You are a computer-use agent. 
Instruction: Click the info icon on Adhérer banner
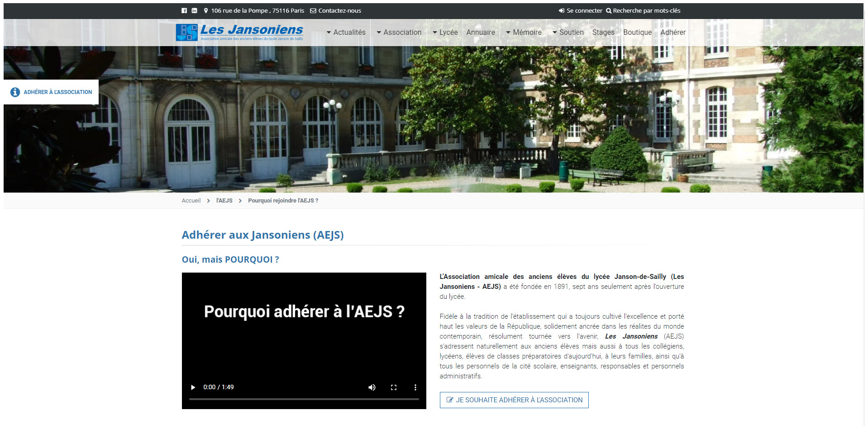[x=15, y=92]
